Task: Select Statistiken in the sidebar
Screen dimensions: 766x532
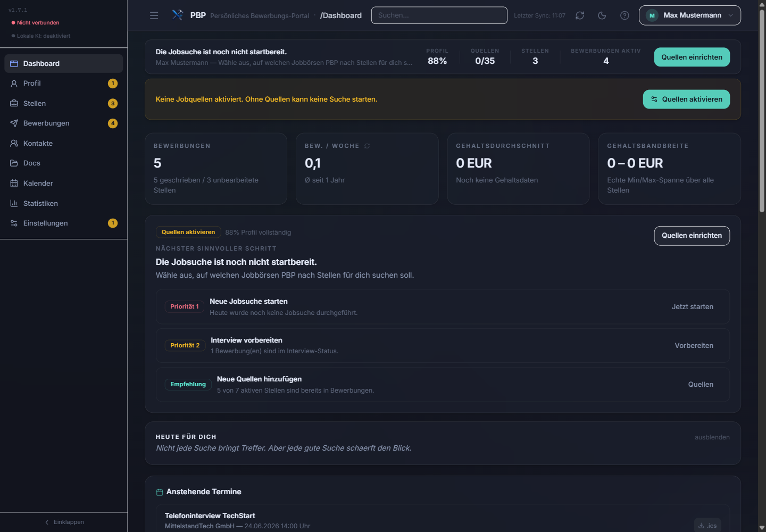Action: (64, 203)
